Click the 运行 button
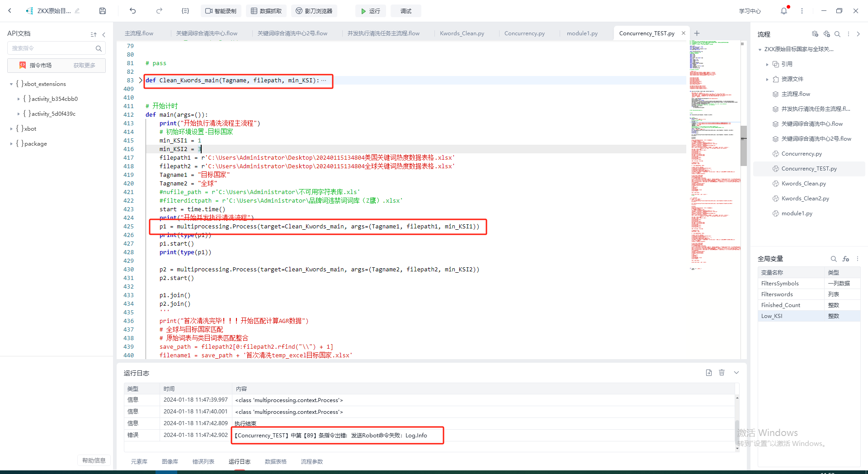 370,11
